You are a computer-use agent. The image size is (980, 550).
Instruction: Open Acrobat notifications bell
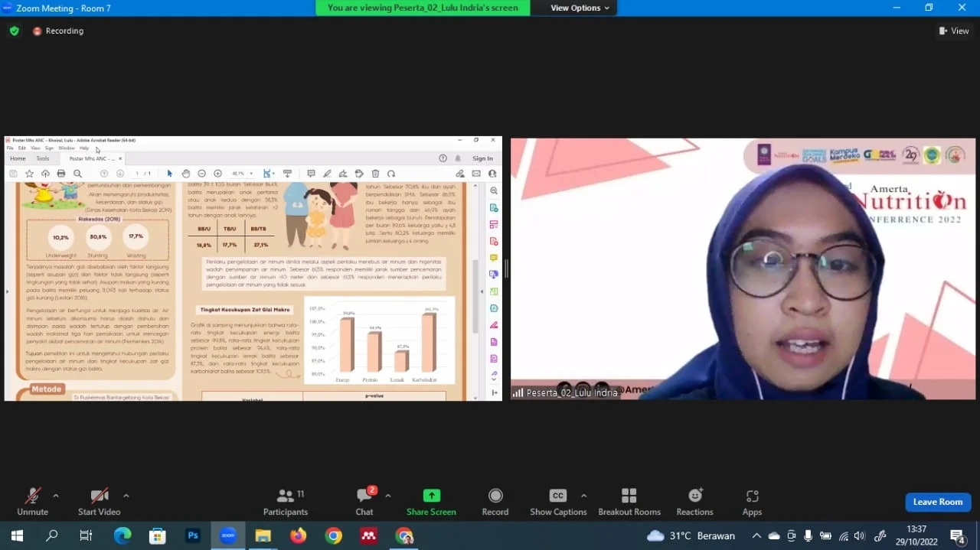458,158
